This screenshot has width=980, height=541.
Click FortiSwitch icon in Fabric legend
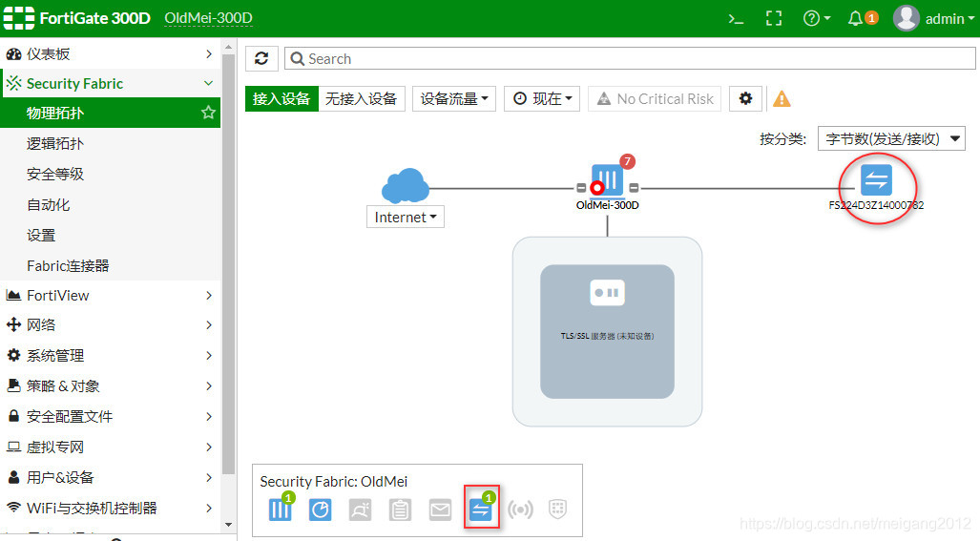[481, 510]
